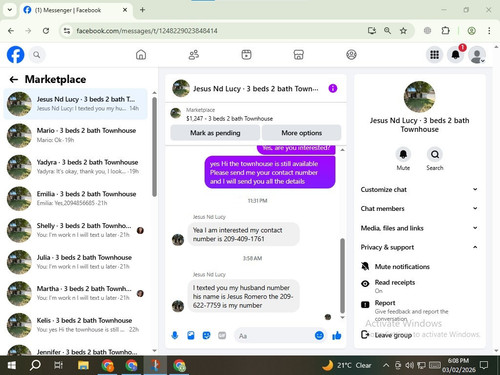Choose a GIF from the composer
Screen dimensions: 500x375
[x=222, y=335]
